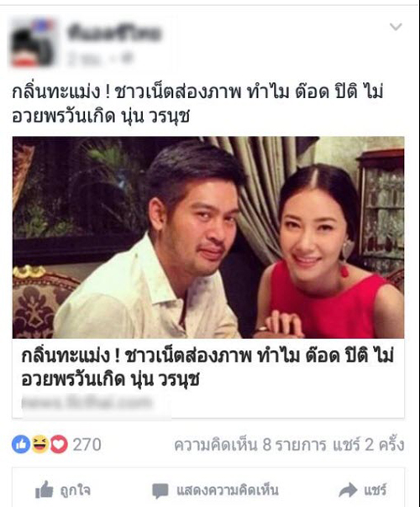Open the ความคิดเห็น 8 รายการ comments count

point(250,445)
